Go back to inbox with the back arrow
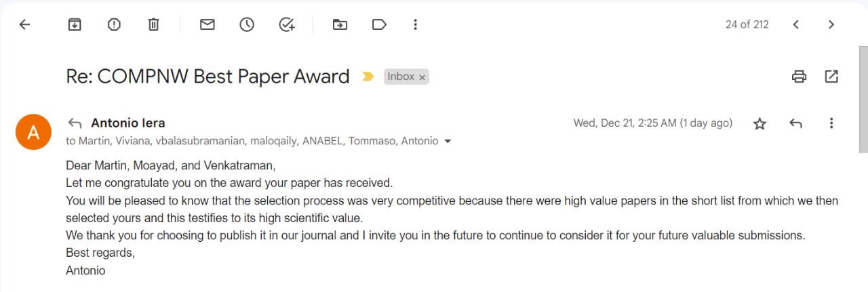This screenshot has width=868, height=292. (24, 24)
